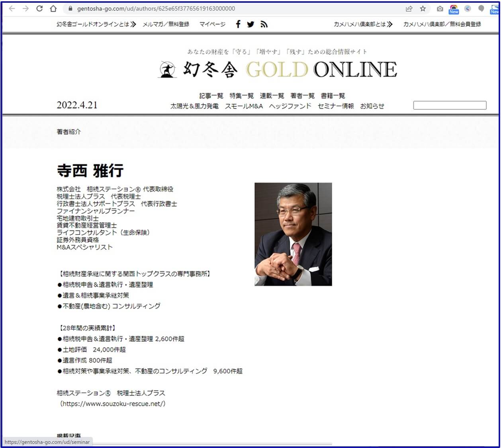The height and width of the screenshot is (448, 501).
Task: Click 相続ステーション® 税理士法人プラス text
Action: click(111, 393)
